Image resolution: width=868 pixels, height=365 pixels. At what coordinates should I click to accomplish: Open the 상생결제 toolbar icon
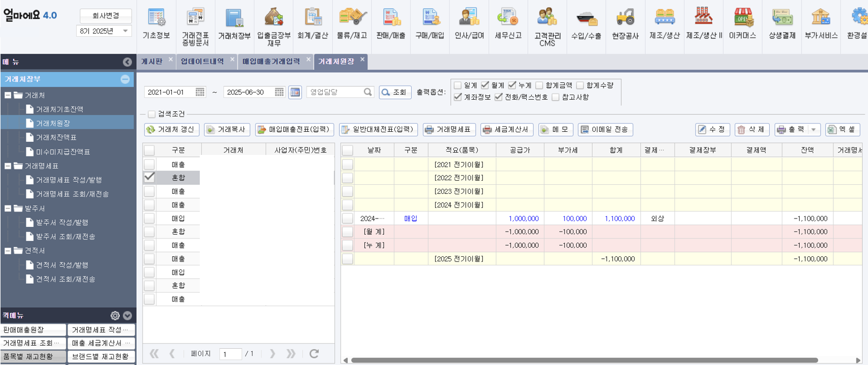click(x=782, y=23)
